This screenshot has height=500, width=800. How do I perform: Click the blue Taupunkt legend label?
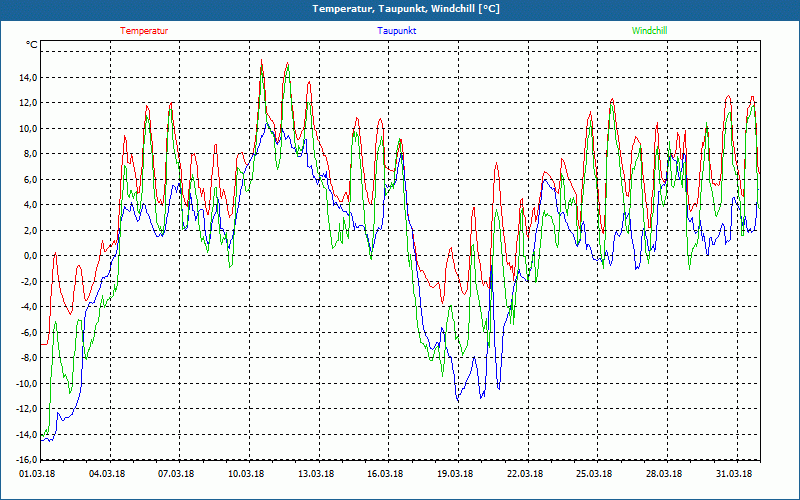396,31
